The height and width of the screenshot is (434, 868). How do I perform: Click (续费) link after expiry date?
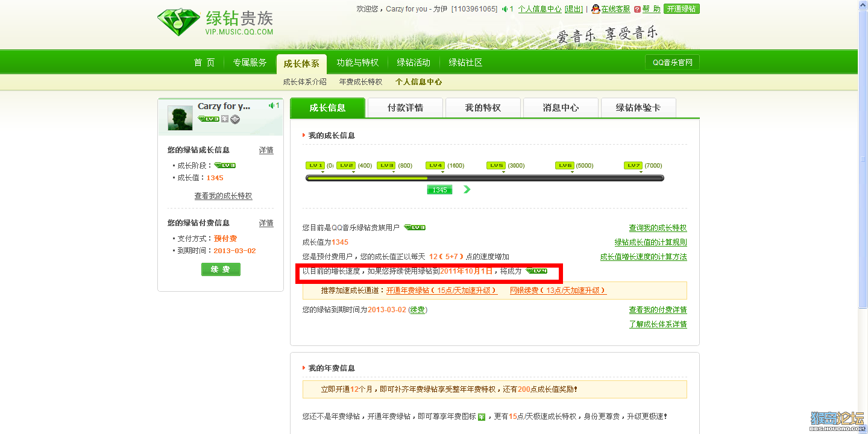click(418, 310)
